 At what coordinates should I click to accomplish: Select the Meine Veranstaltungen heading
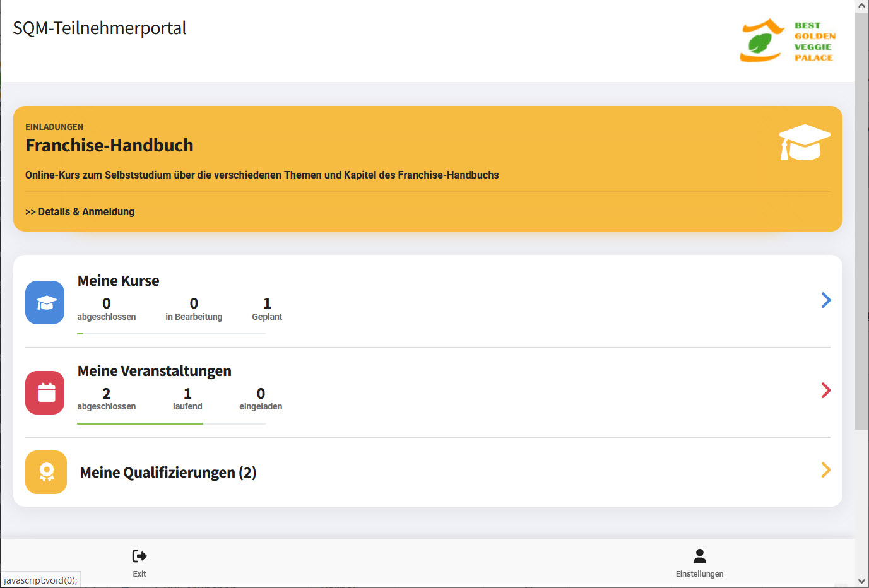coord(154,371)
